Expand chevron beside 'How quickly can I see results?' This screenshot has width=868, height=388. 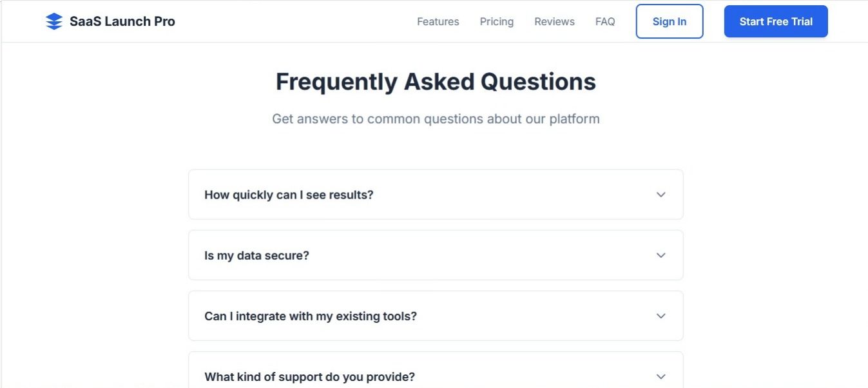pos(661,195)
